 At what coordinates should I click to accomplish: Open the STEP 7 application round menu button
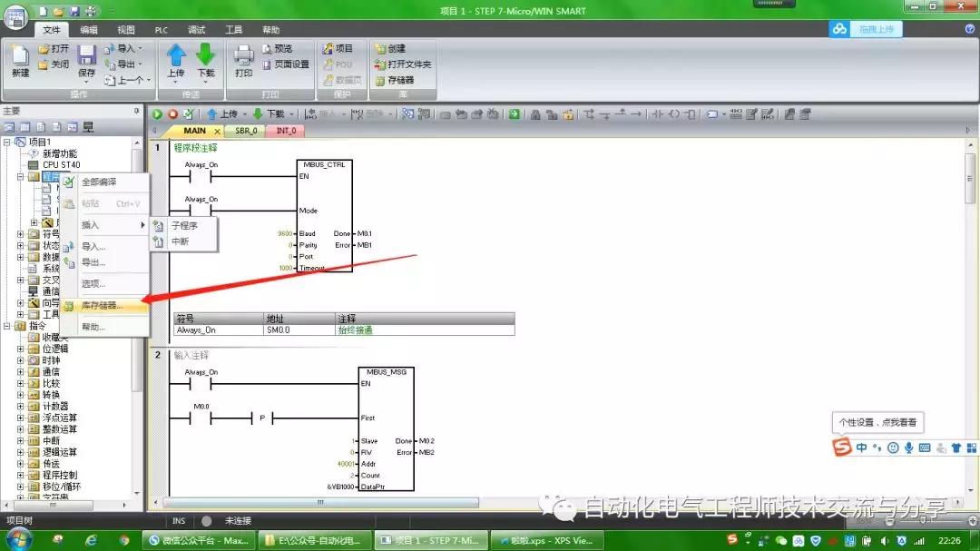[15, 16]
